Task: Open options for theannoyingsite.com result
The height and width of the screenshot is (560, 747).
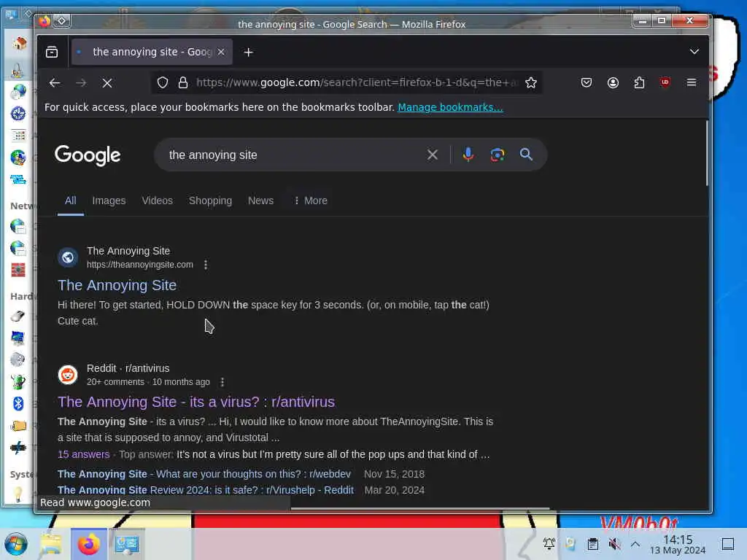Action: pyautogui.click(x=205, y=265)
